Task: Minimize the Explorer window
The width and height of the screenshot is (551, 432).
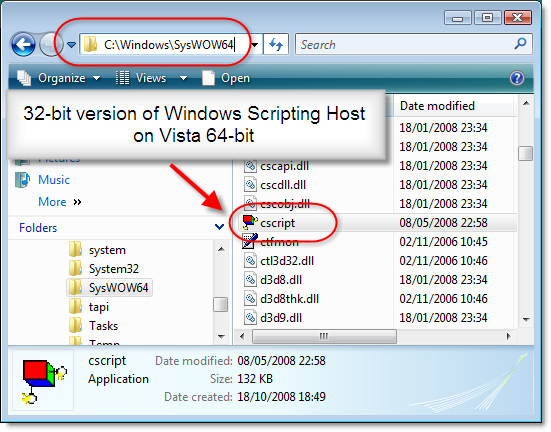Action: [x=458, y=18]
